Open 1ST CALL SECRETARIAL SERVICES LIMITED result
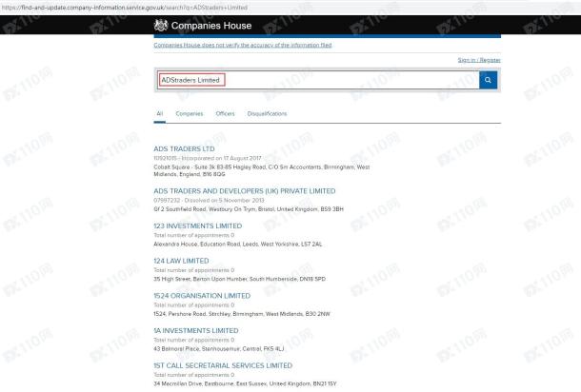 click(223, 365)
